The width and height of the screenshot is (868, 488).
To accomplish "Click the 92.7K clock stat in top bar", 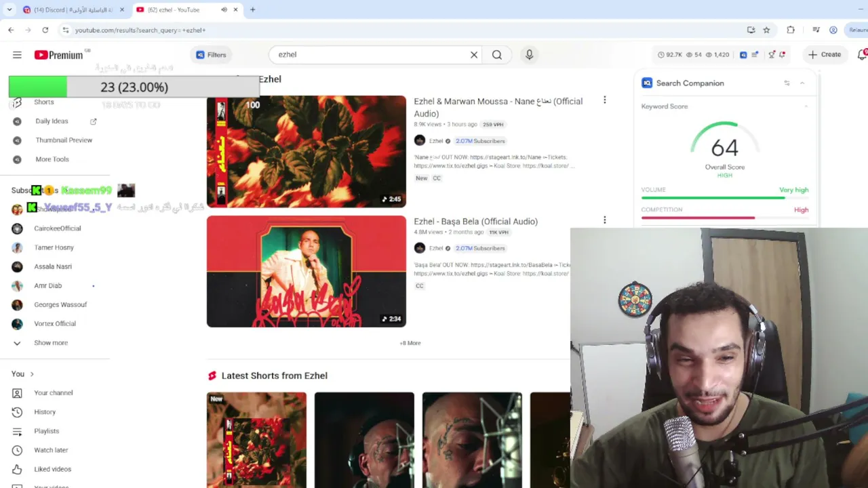I will tap(670, 55).
